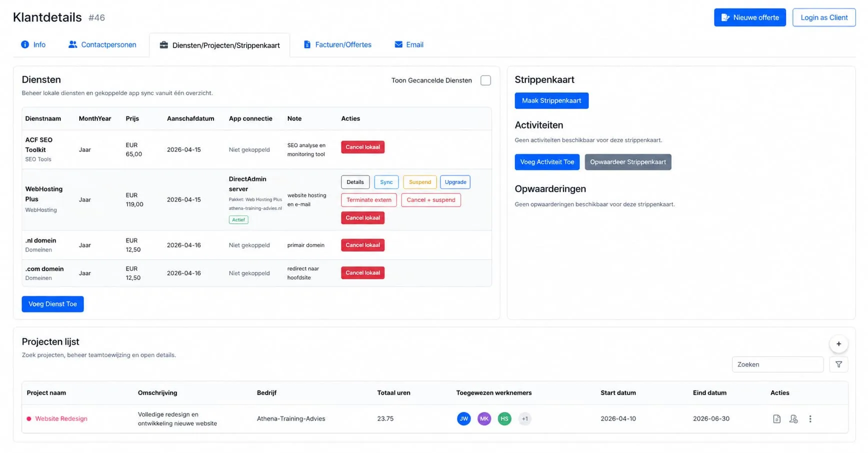Screen dimensions: 868x453
Task: Go to the Email tab
Action: (x=409, y=44)
